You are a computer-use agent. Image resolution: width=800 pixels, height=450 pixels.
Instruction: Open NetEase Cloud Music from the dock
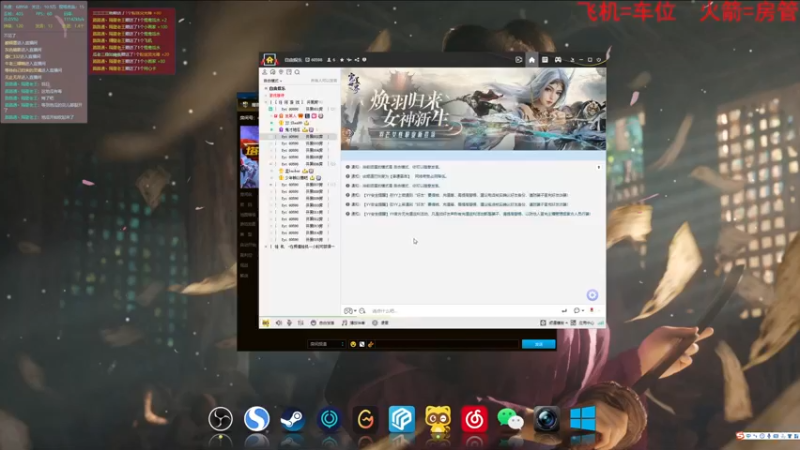[x=474, y=419]
